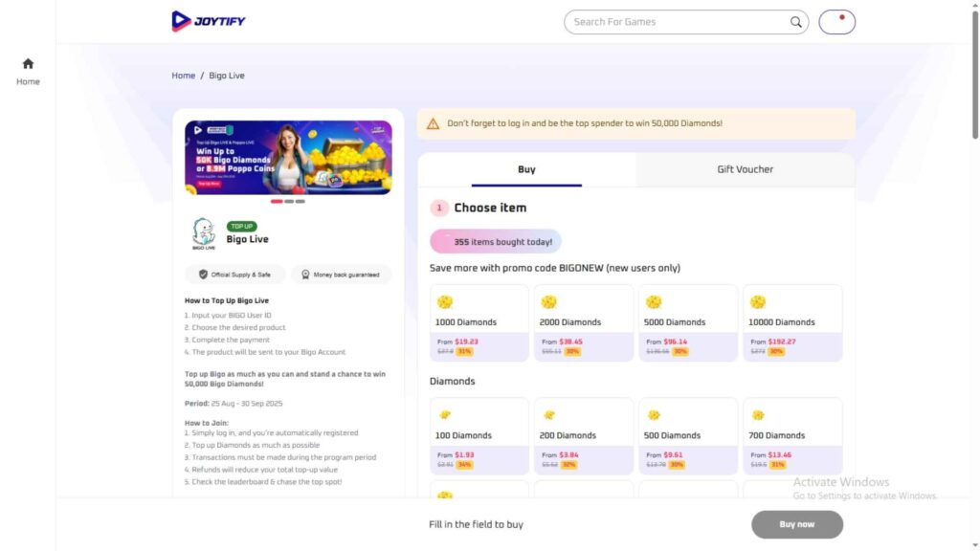
Task: Click the Buy now button
Action: coord(797,525)
